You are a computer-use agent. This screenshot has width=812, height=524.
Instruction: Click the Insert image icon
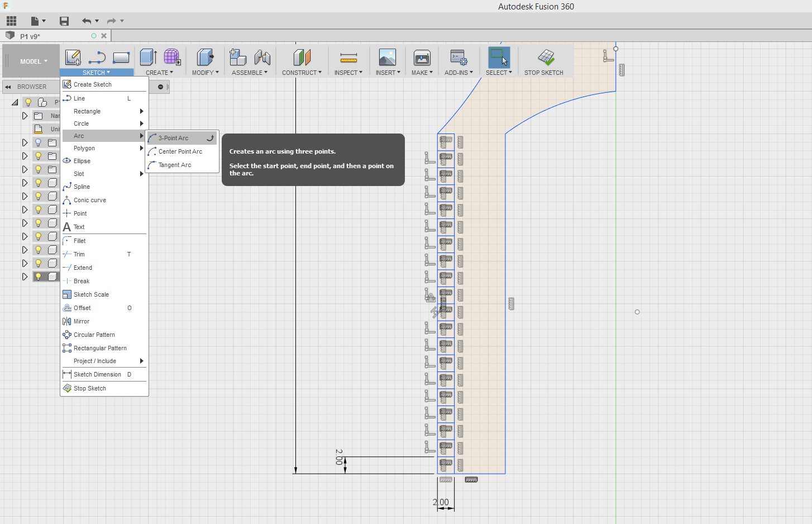click(387, 57)
